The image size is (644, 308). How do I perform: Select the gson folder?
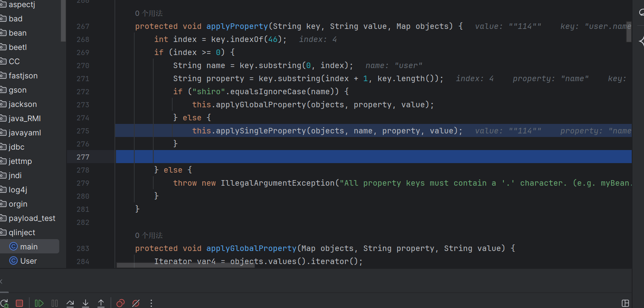(17, 90)
